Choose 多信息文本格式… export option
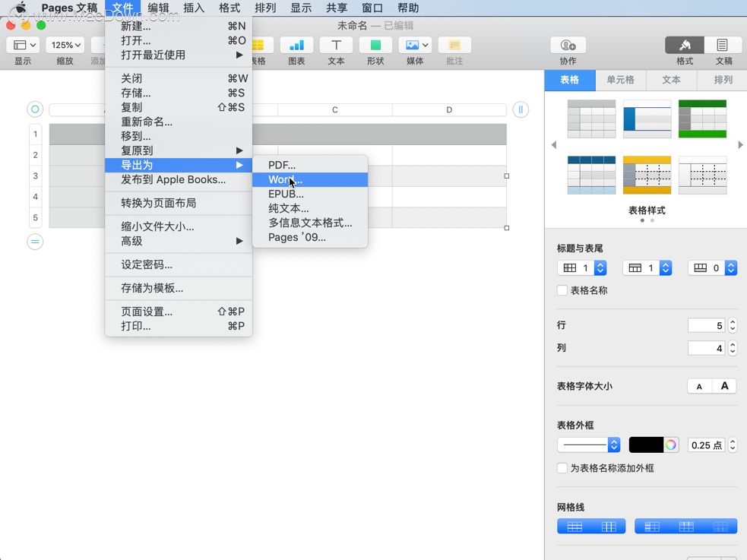The width and height of the screenshot is (747, 560). pos(310,223)
